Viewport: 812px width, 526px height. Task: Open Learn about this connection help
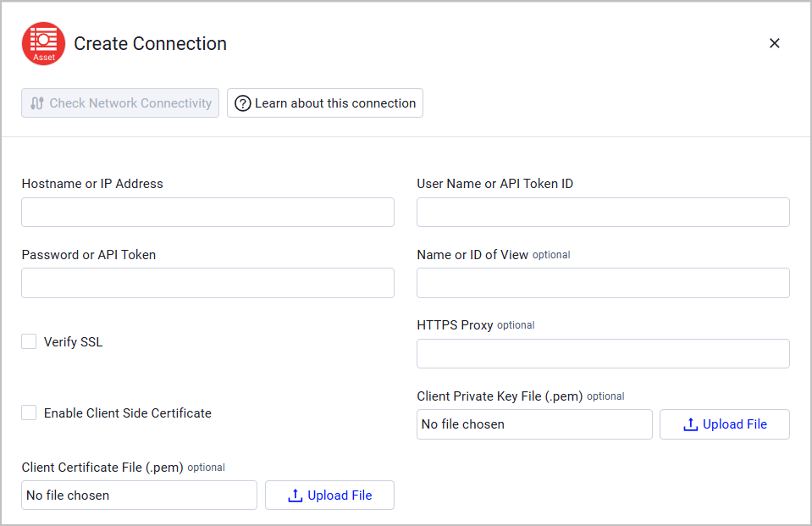pos(324,103)
